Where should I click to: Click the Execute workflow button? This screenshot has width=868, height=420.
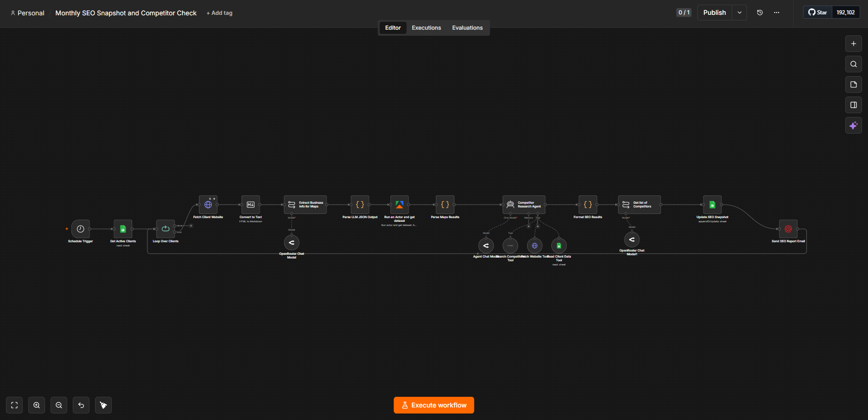(x=434, y=405)
